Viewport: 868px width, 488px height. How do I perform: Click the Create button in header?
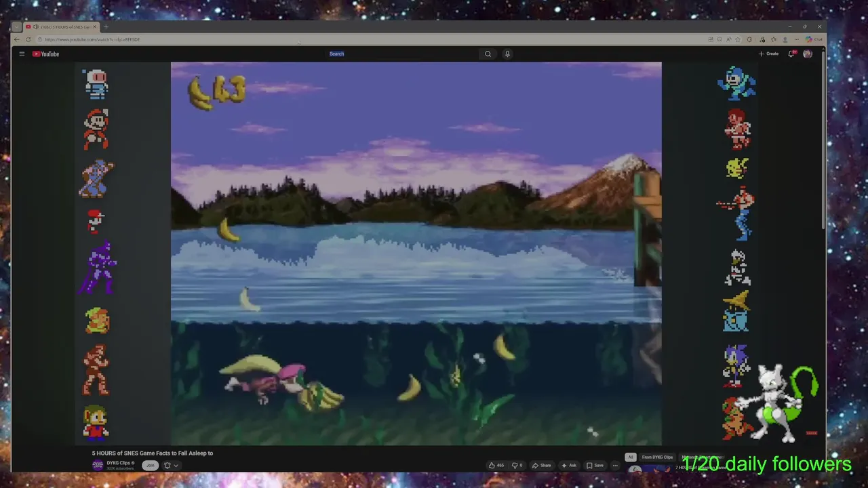click(x=768, y=54)
